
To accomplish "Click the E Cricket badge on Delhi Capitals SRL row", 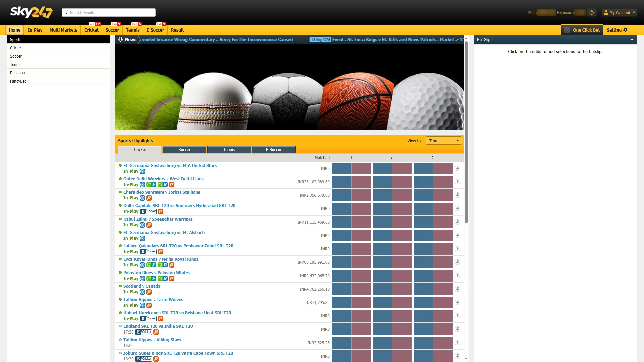I will [x=148, y=212].
